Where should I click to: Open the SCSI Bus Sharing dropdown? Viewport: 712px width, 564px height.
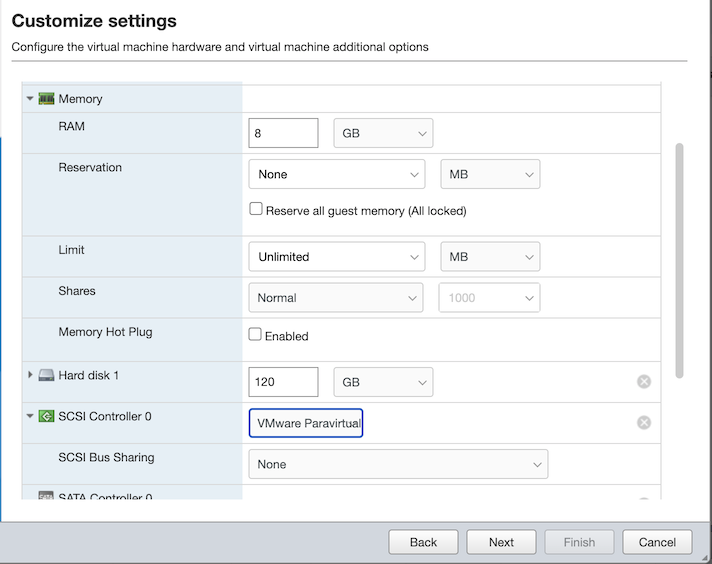pyautogui.click(x=398, y=464)
